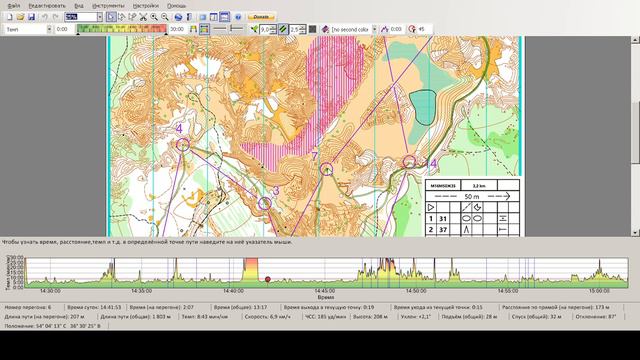Viewport: 640px width, 360px height.
Task: Create a new document with blank page icon
Action: pos(9,17)
